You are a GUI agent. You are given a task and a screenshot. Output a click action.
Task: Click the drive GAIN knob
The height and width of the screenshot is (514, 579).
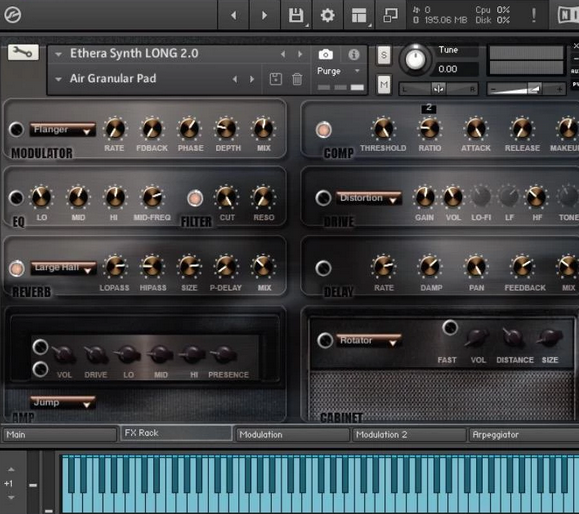(x=425, y=197)
